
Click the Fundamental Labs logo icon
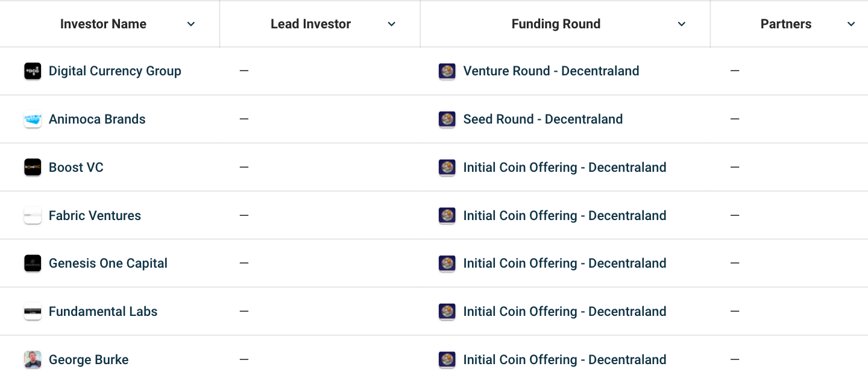pyautogui.click(x=33, y=312)
